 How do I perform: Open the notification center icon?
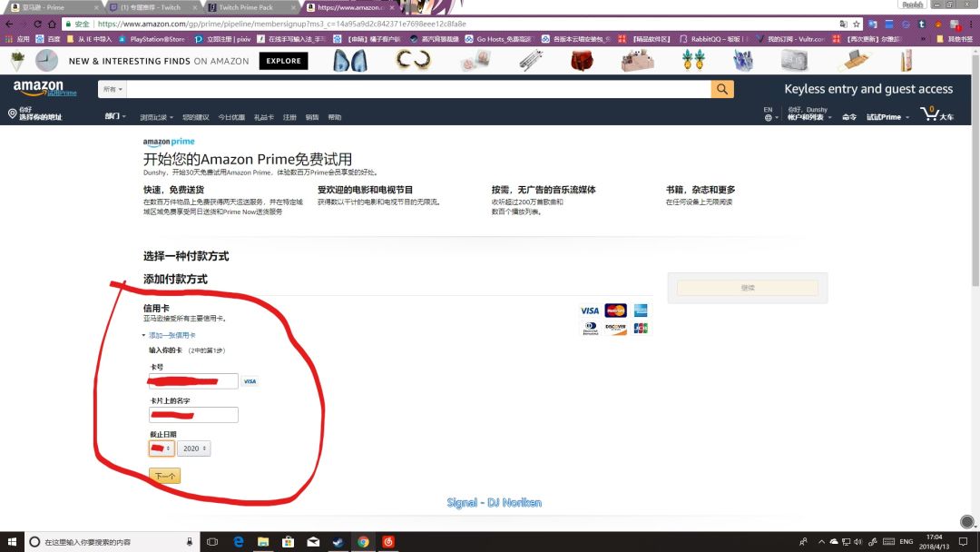click(x=964, y=542)
